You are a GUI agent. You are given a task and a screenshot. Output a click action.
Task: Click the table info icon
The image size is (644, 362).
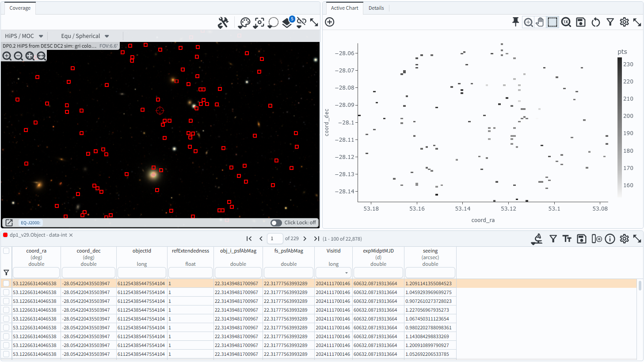tap(610, 239)
